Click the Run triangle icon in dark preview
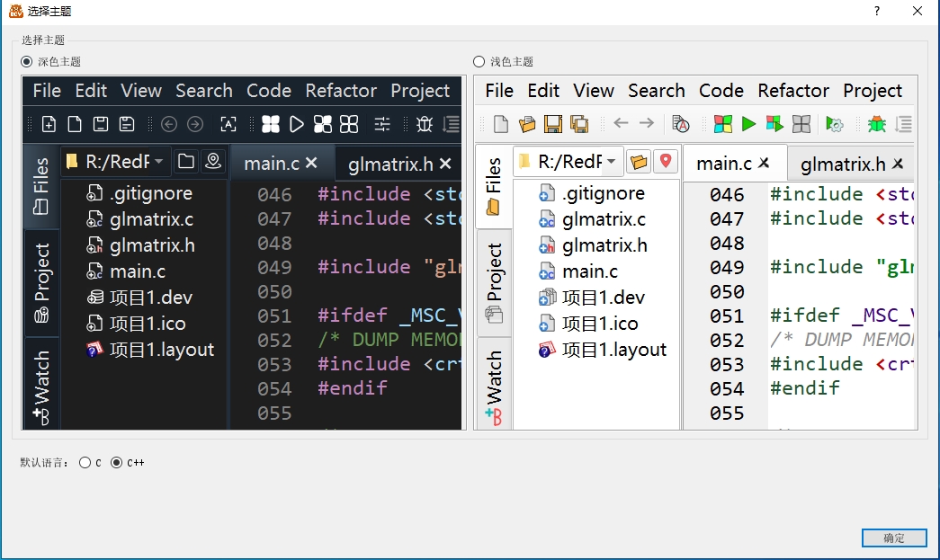This screenshot has width=940, height=560. (296, 124)
